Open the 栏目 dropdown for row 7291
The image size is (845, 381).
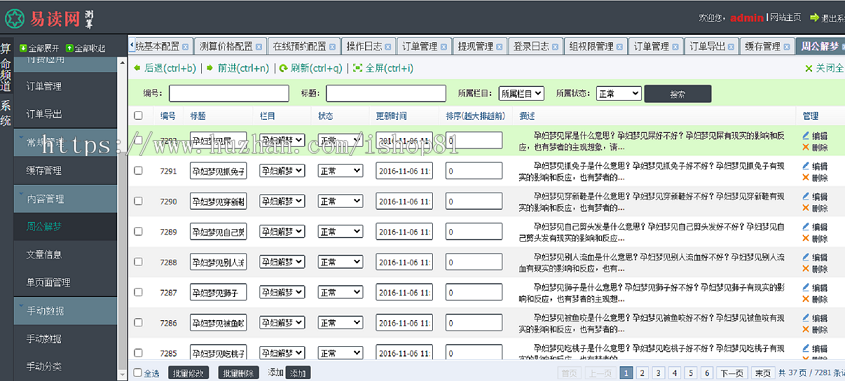282,171
